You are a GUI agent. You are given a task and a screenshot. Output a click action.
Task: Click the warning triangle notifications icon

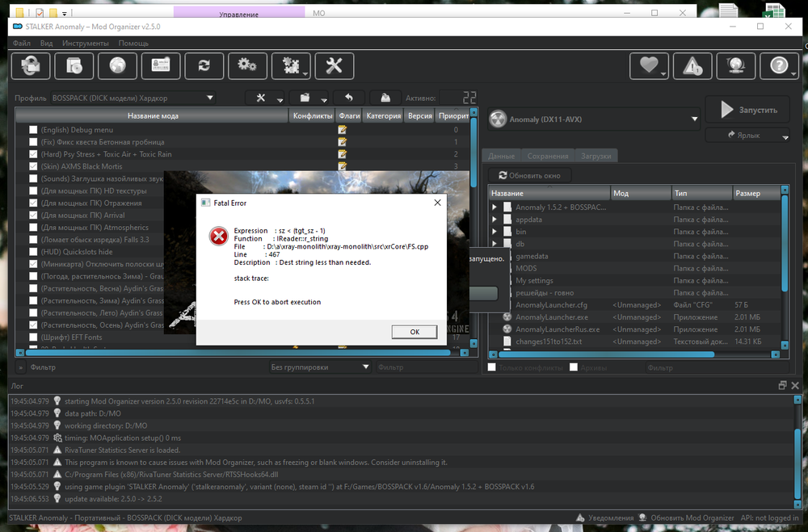pos(692,66)
